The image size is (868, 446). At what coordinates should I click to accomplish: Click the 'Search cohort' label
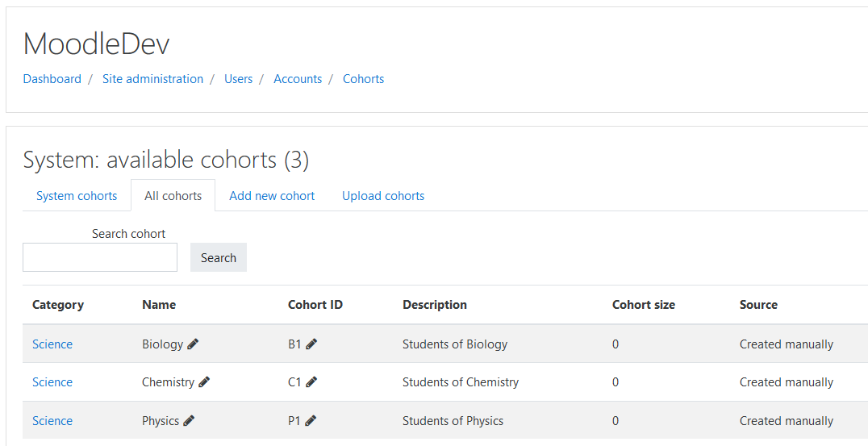coord(128,234)
